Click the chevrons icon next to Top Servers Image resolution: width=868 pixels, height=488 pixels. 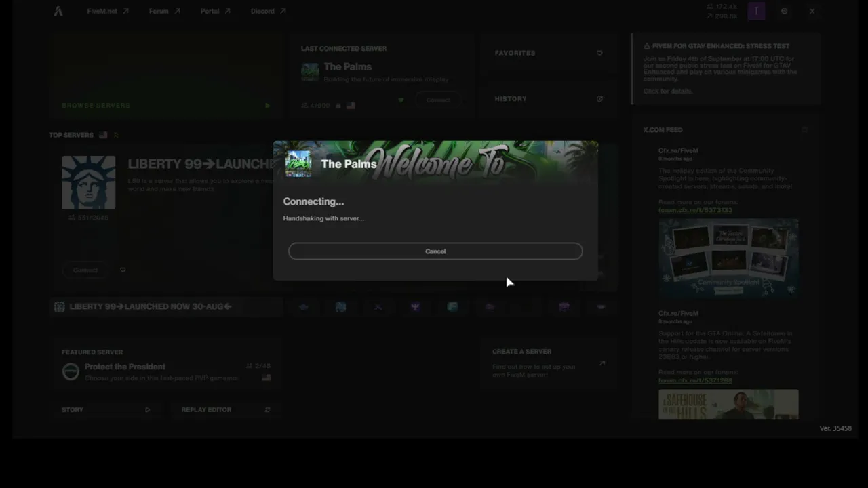click(116, 135)
